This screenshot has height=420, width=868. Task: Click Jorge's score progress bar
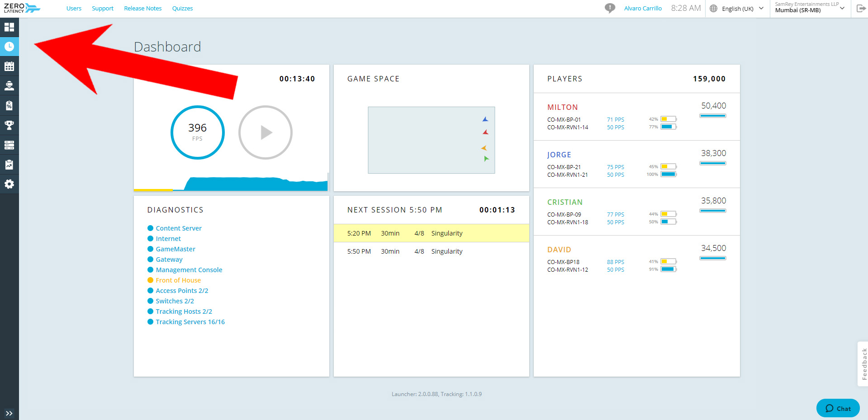(x=713, y=163)
